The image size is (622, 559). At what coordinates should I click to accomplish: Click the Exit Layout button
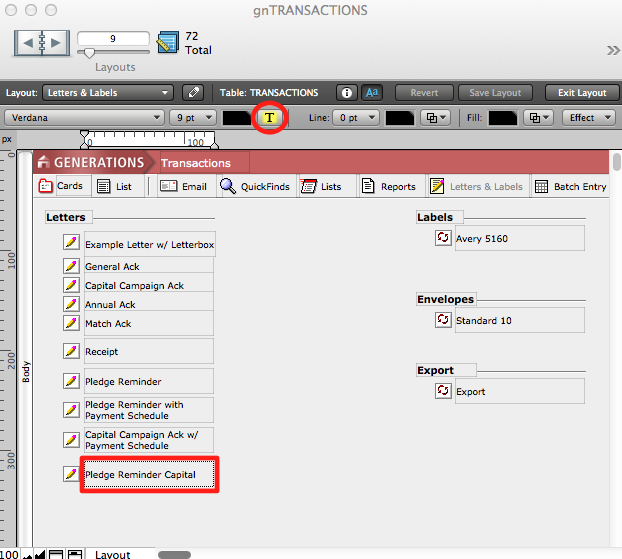(x=581, y=93)
